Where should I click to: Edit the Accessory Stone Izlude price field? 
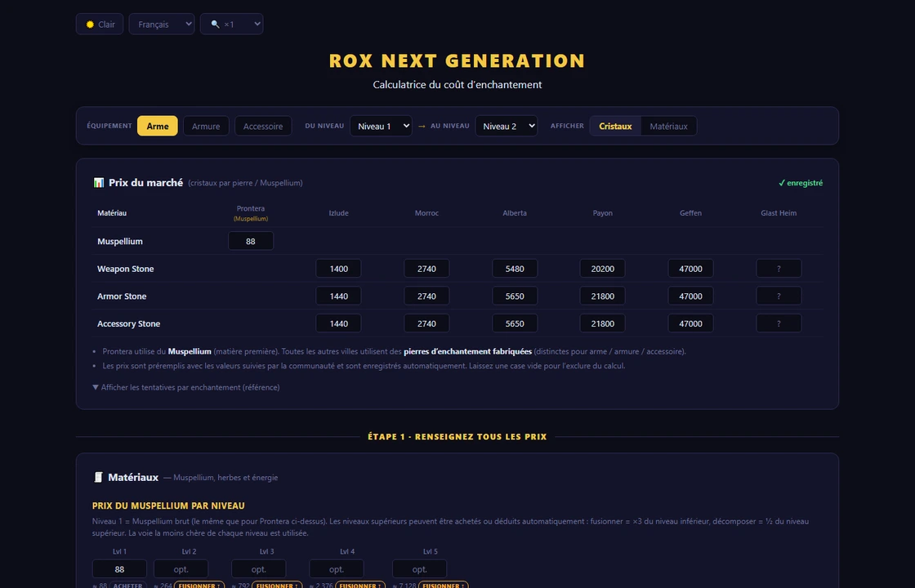[x=338, y=323]
